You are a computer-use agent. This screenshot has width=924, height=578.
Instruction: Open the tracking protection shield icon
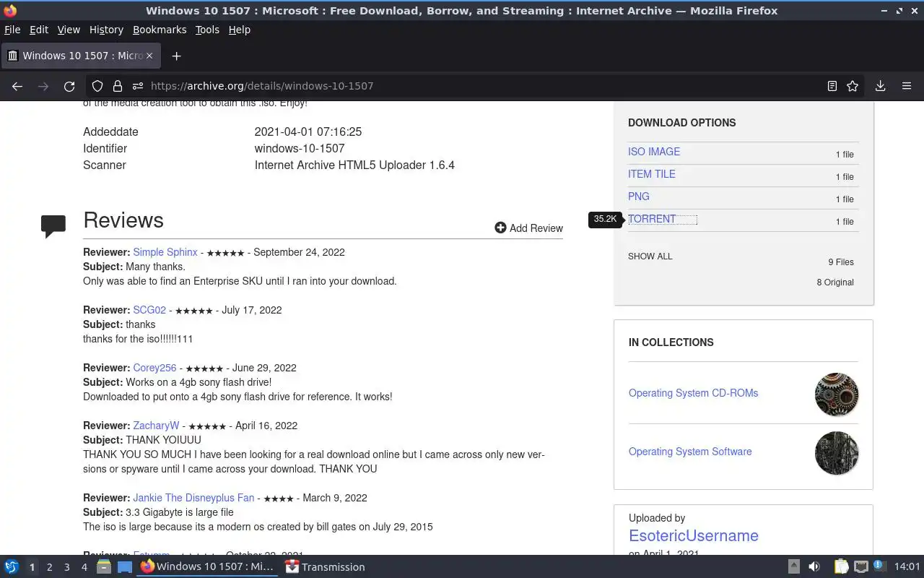(97, 86)
